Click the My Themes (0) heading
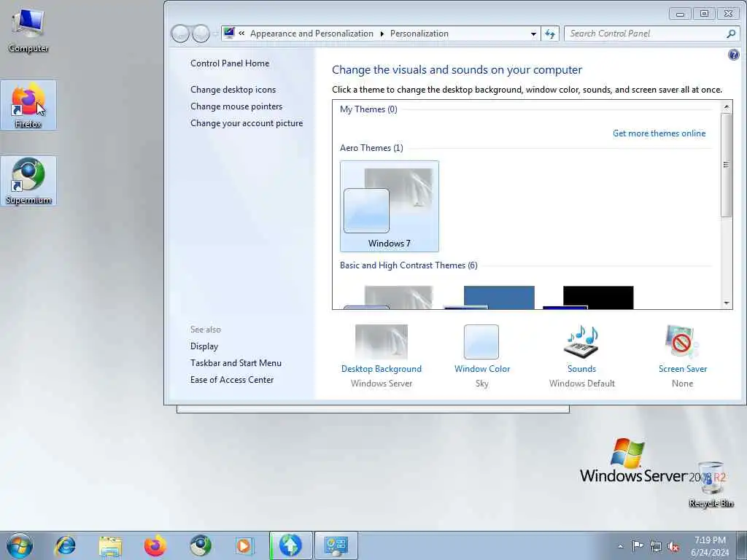747x560 pixels. coord(368,109)
